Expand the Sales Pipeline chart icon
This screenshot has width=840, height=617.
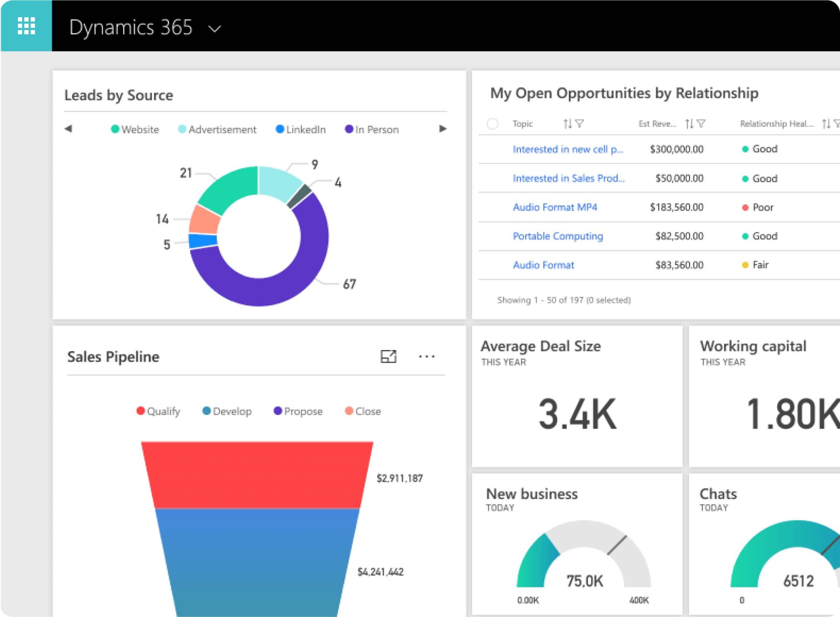388,356
